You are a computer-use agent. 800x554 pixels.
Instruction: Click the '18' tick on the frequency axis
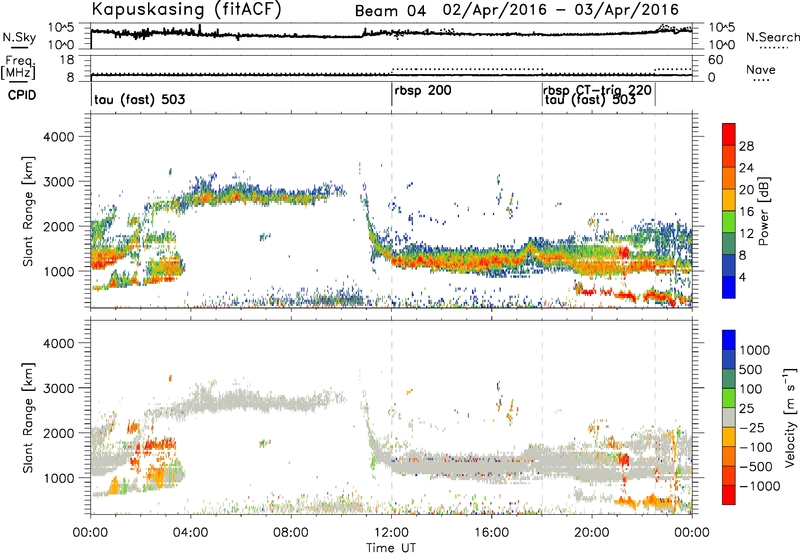tap(66, 60)
